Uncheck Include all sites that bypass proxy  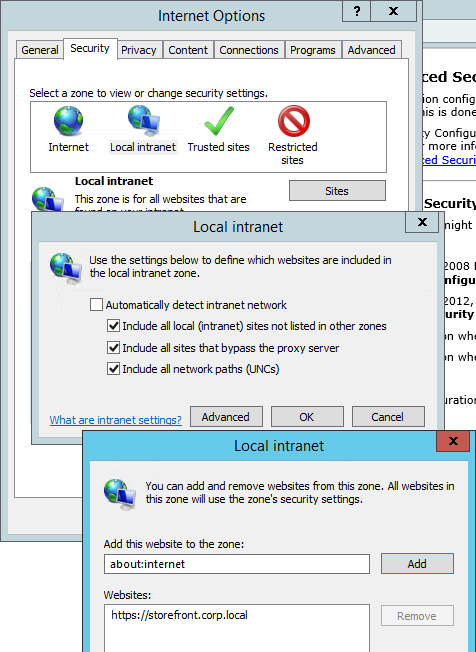pos(113,348)
